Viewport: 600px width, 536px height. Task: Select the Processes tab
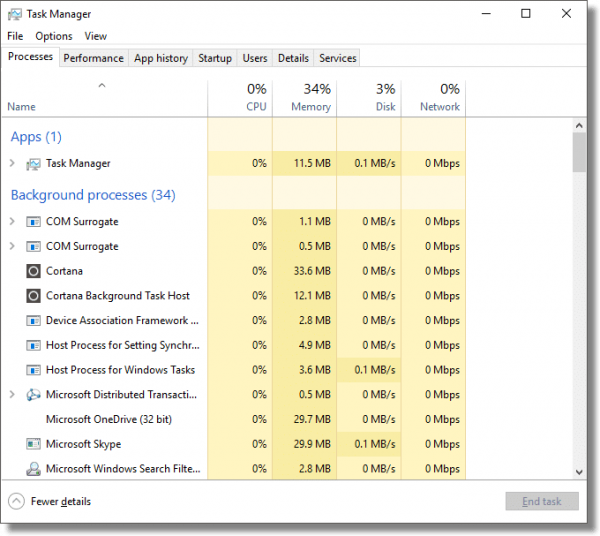coord(31,57)
